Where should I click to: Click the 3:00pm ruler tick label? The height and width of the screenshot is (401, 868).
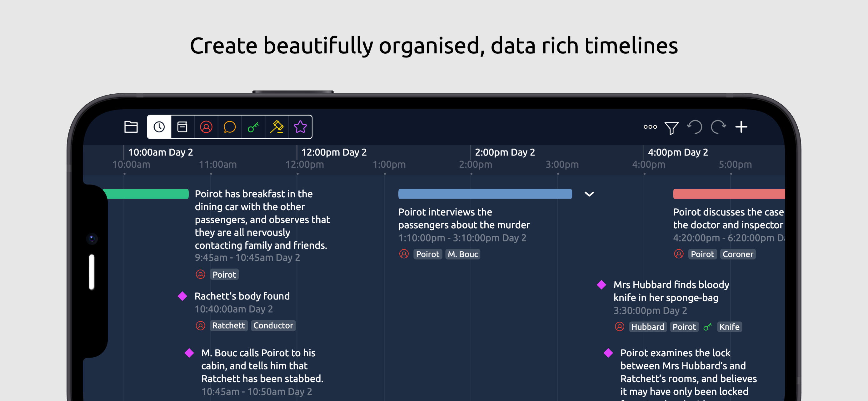coord(562,164)
